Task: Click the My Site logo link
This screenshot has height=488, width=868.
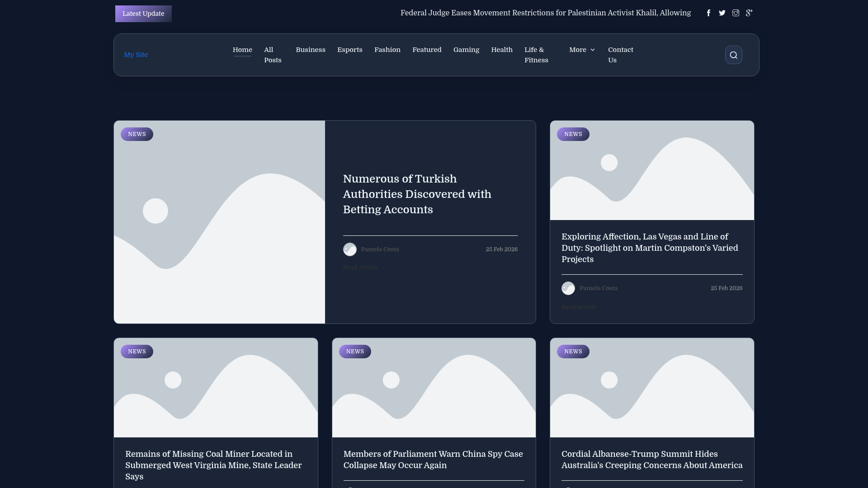Action: (136, 55)
